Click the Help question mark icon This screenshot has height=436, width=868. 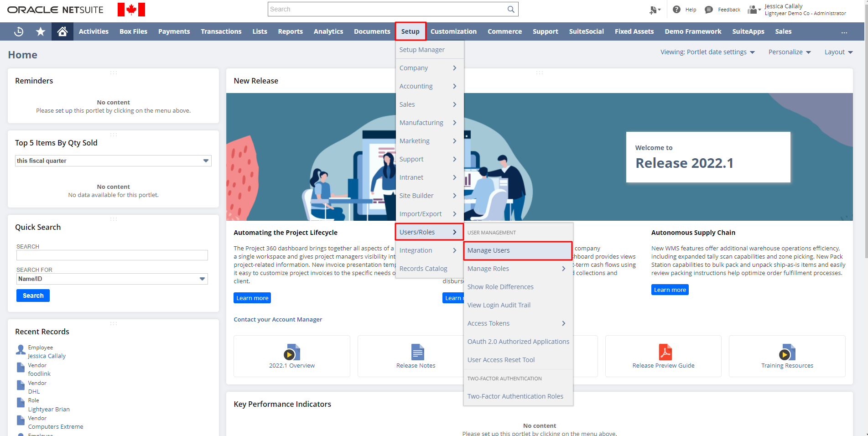(676, 10)
